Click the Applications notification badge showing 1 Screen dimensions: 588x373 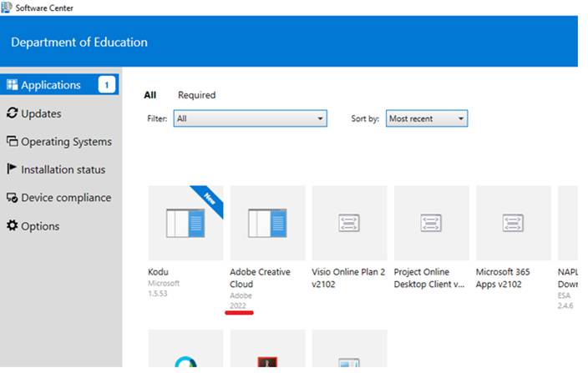coord(107,84)
